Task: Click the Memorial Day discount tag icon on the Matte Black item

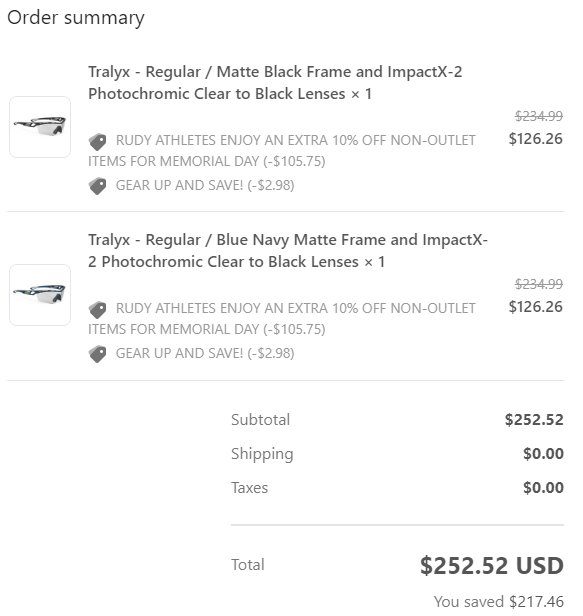Action: click(97, 141)
